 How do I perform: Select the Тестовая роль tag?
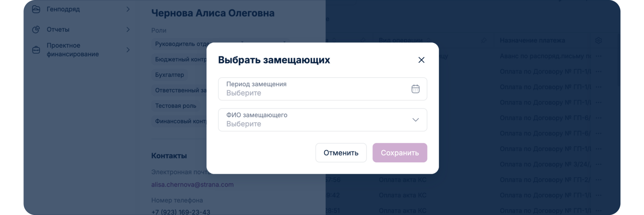click(x=176, y=106)
